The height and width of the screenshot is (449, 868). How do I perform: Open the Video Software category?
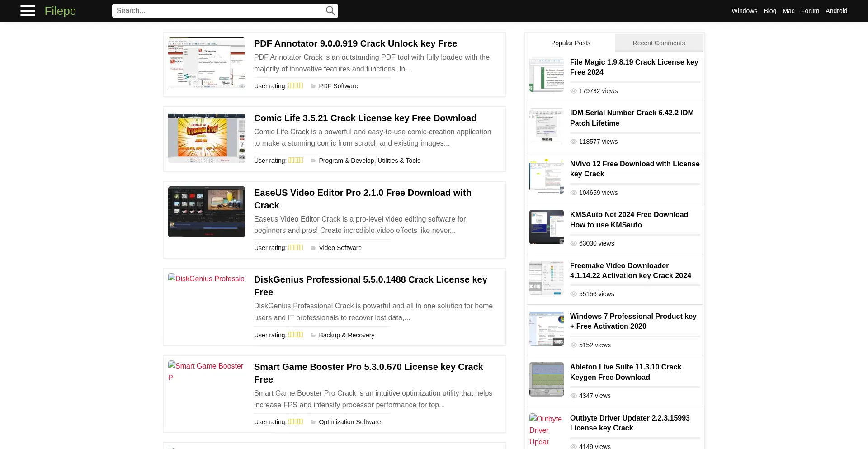click(x=340, y=248)
